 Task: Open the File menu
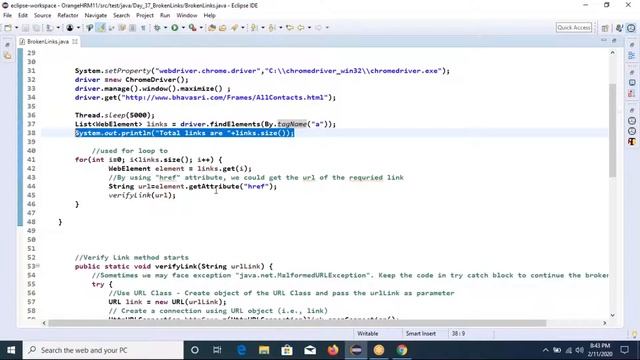click(7, 16)
